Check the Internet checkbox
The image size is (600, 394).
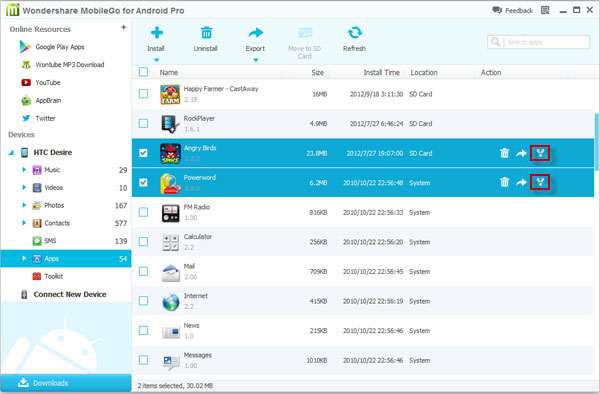tap(143, 301)
